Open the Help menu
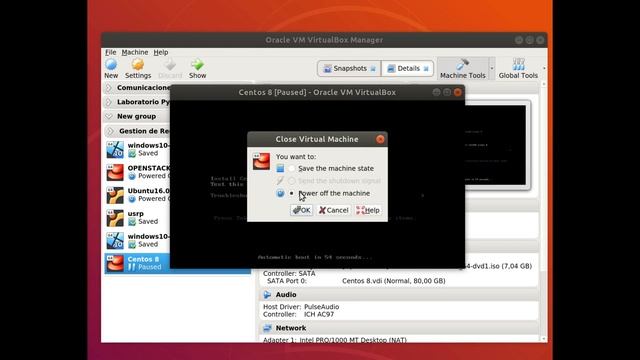640x360 pixels. pos(161,52)
